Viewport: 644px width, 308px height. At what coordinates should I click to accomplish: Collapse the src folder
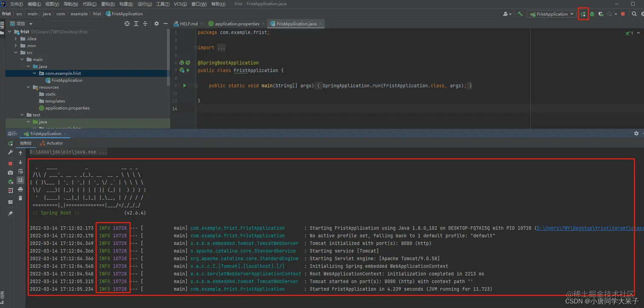pyautogui.click(x=16, y=53)
